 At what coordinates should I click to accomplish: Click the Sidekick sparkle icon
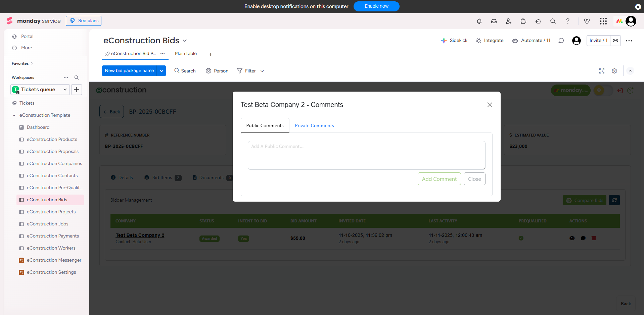[444, 41]
